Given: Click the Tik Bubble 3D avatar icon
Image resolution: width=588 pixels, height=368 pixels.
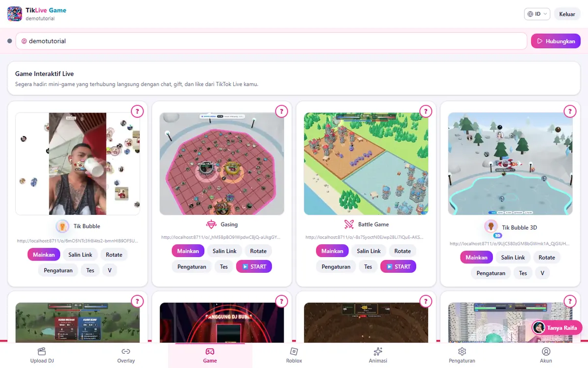Looking at the screenshot, I should (491, 227).
